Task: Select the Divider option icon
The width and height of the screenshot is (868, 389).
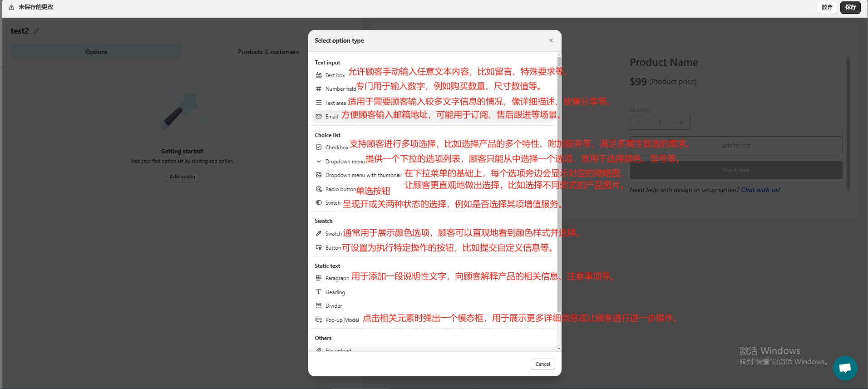Action: point(319,305)
